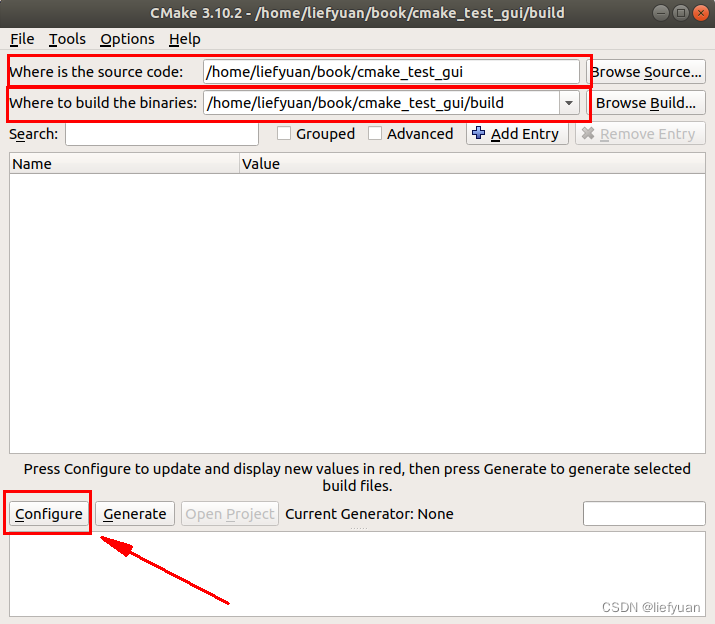Expand the build path dropdown arrow

point(569,103)
